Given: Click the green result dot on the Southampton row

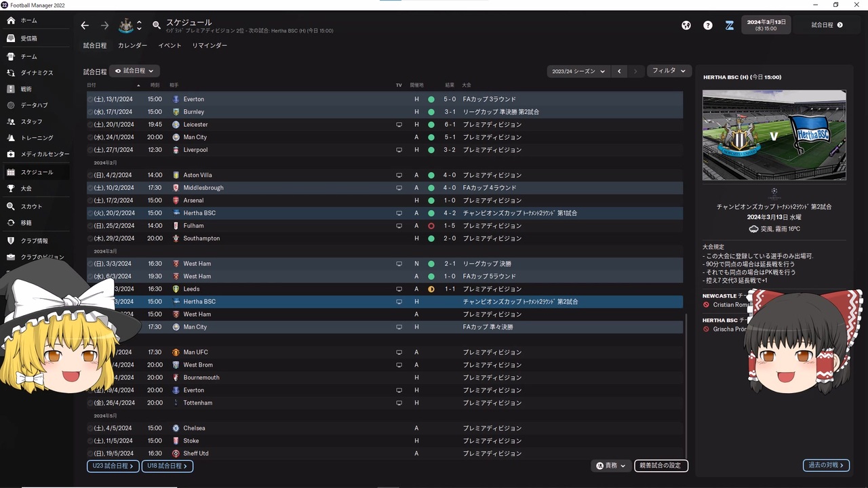Looking at the screenshot, I should [x=431, y=239].
